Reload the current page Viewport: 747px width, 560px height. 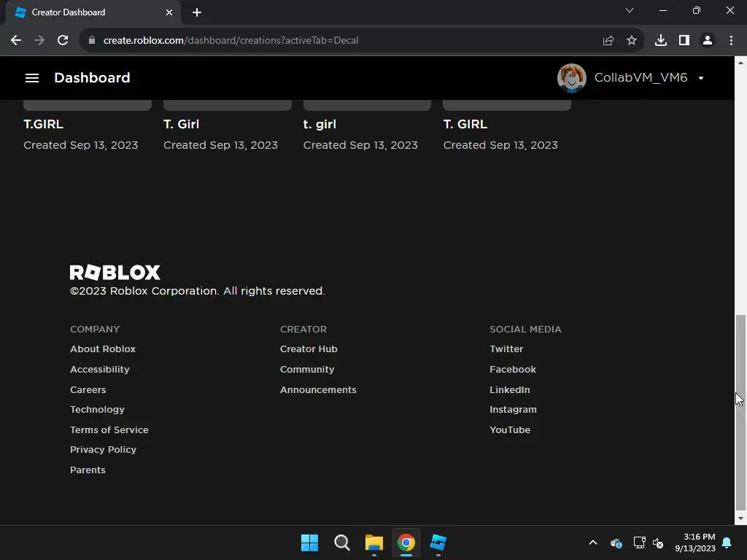coord(63,41)
